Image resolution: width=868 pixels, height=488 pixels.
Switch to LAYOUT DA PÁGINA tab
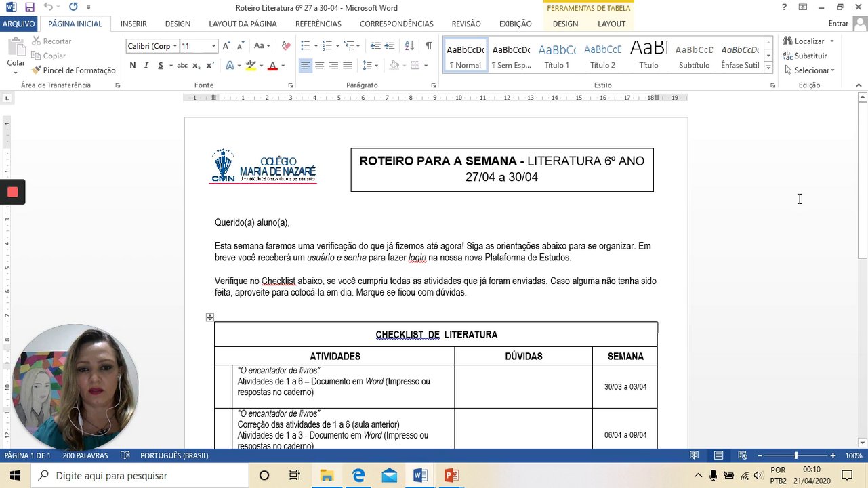[x=243, y=24]
